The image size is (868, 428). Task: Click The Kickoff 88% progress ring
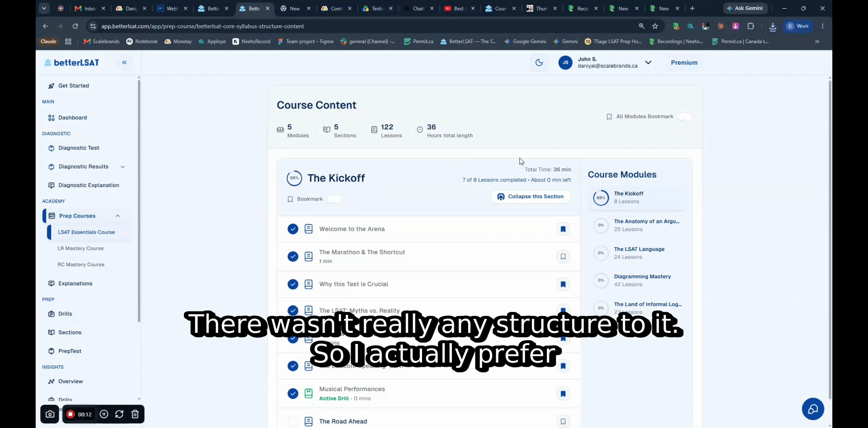(x=601, y=198)
